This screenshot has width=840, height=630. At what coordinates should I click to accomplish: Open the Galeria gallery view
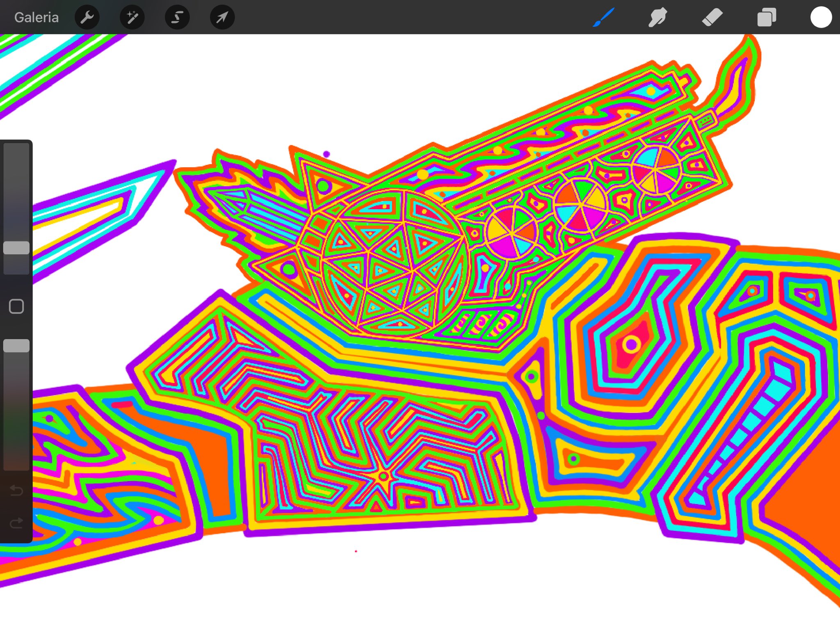36,17
